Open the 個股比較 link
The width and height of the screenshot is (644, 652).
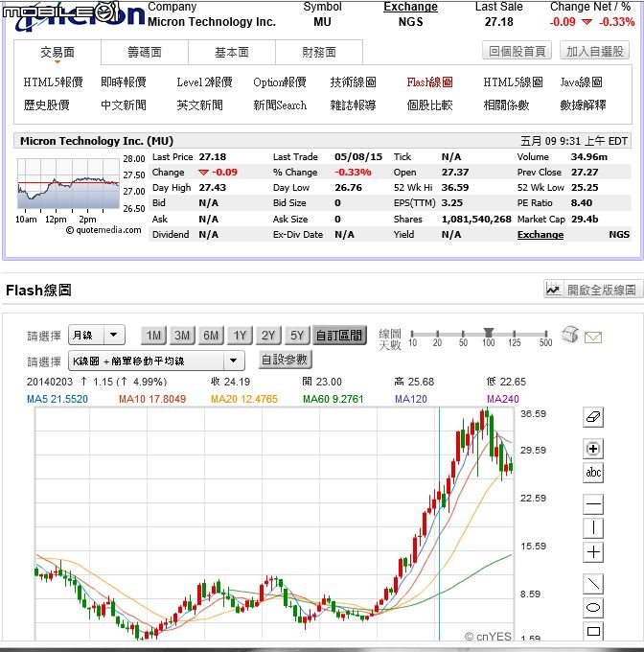point(429,105)
